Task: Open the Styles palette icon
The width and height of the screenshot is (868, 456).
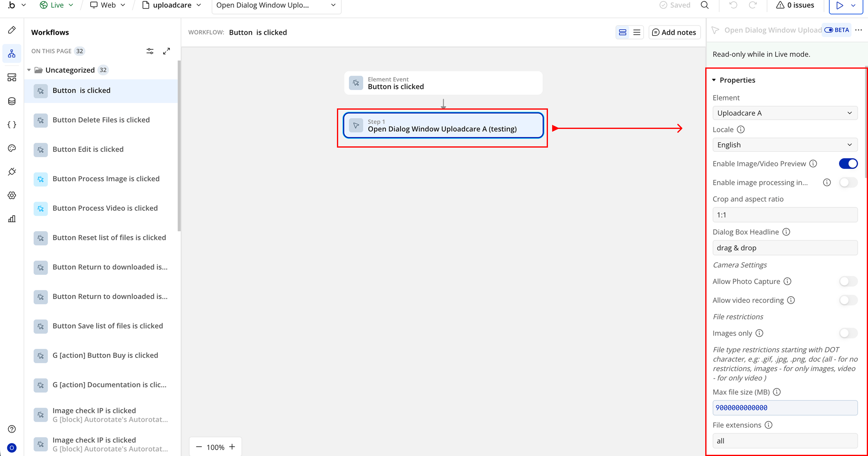Action: click(x=12, y=148)
